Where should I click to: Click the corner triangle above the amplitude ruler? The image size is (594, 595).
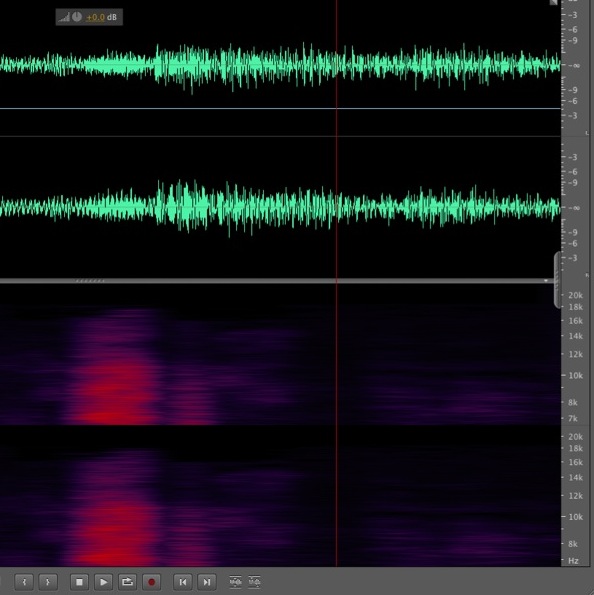pyautogui.click(x=554, y=2)
